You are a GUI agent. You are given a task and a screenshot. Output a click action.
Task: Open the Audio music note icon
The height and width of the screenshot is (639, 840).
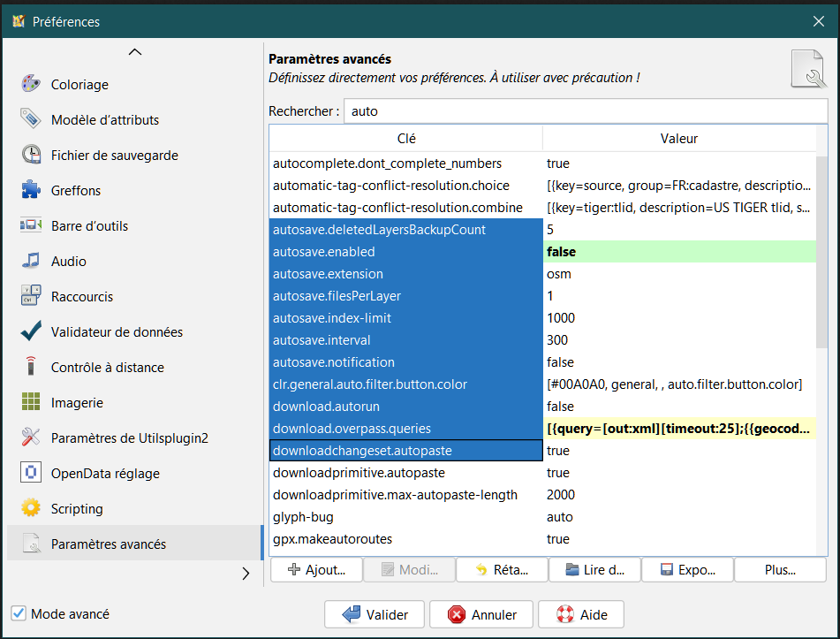pos(31,261)
